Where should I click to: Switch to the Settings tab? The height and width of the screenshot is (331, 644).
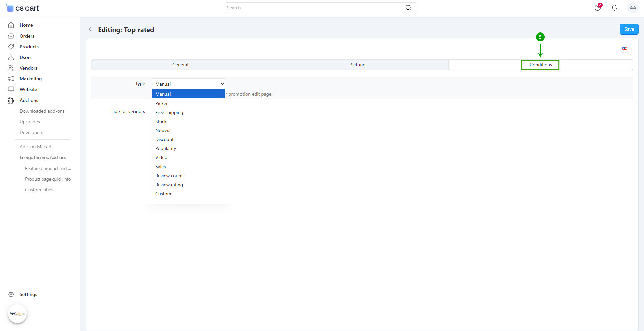click(x=359, y=65)
